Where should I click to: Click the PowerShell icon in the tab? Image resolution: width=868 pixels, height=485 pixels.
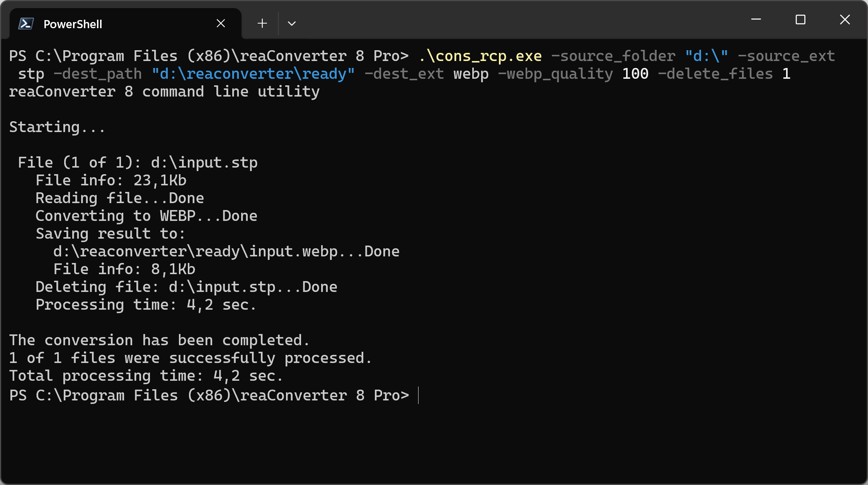point(26,24)
